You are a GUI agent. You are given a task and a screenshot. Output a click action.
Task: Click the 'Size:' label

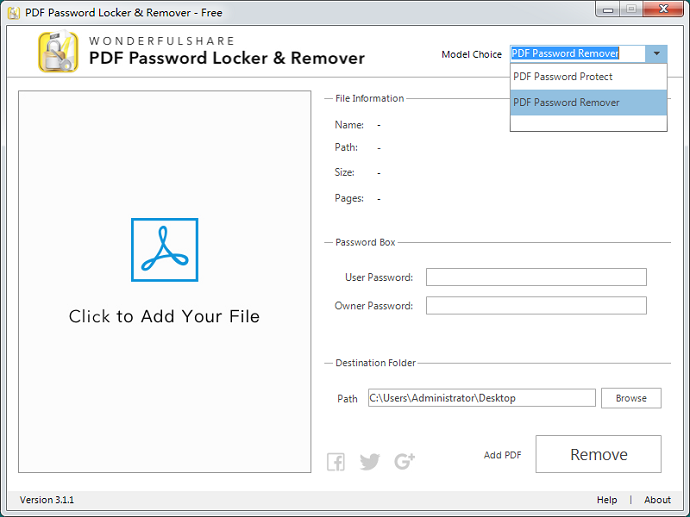[x=345, y=172]
